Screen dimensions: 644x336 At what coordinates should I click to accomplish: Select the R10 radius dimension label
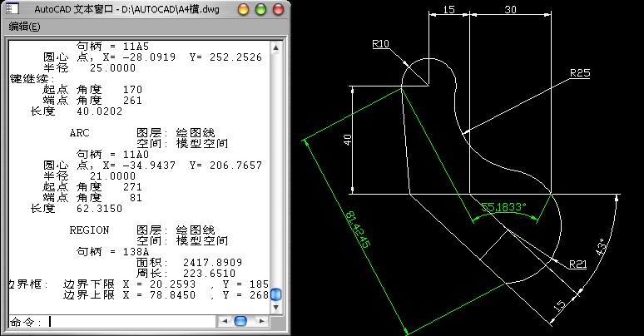[381, 44]
